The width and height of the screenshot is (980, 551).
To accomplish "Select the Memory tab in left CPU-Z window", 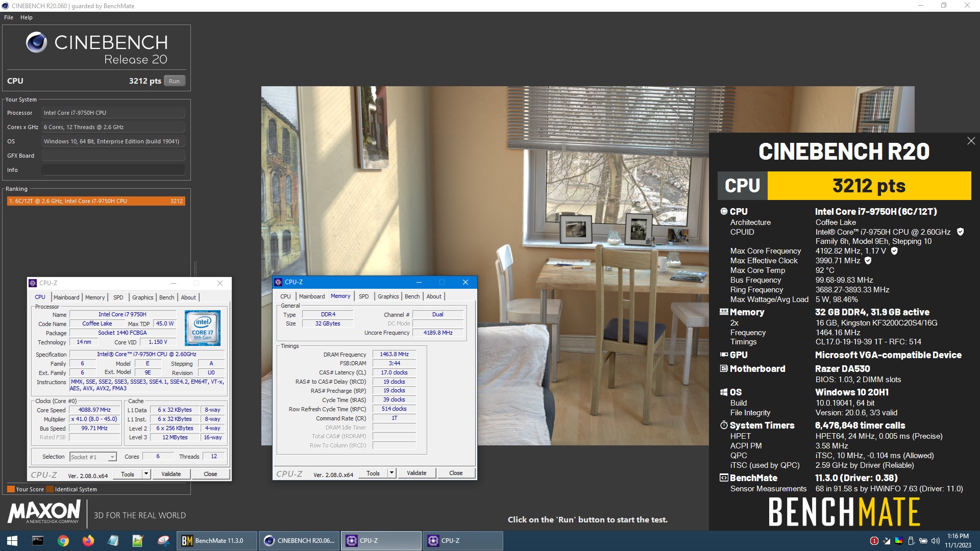I will (x=95, y=297).
